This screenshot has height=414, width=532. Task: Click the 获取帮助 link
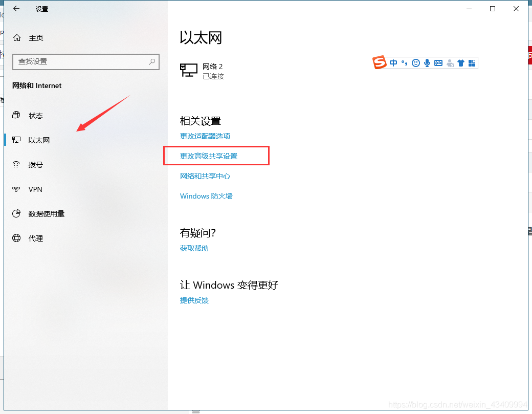[194, 248]
